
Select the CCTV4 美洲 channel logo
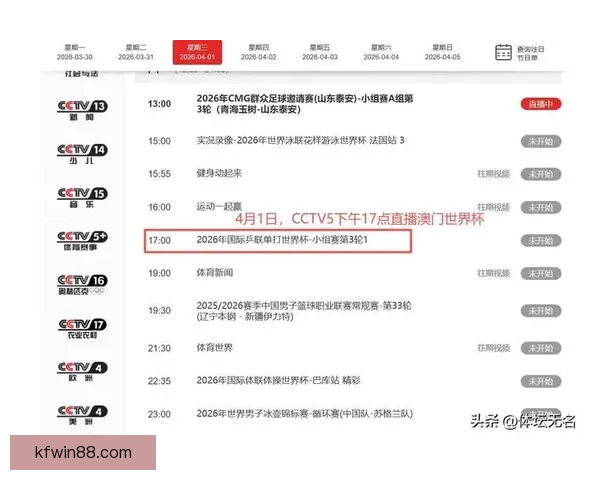tap(82, 415)
